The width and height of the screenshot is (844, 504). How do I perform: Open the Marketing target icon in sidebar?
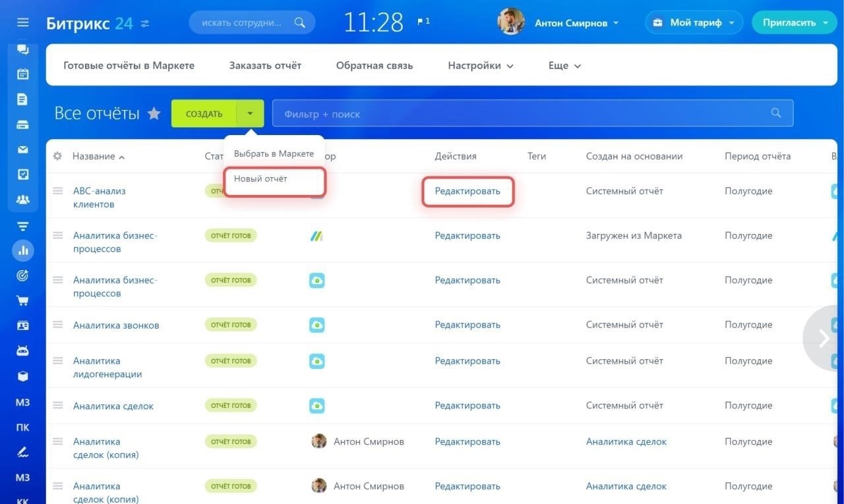tap(23, 275)
